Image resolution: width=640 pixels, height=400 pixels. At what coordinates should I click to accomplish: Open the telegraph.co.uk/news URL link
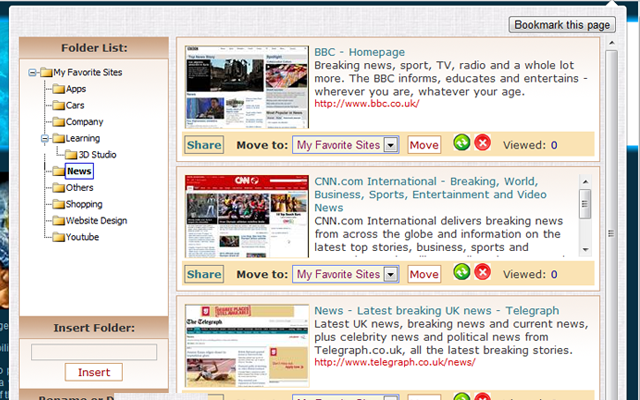coord(395,362)
